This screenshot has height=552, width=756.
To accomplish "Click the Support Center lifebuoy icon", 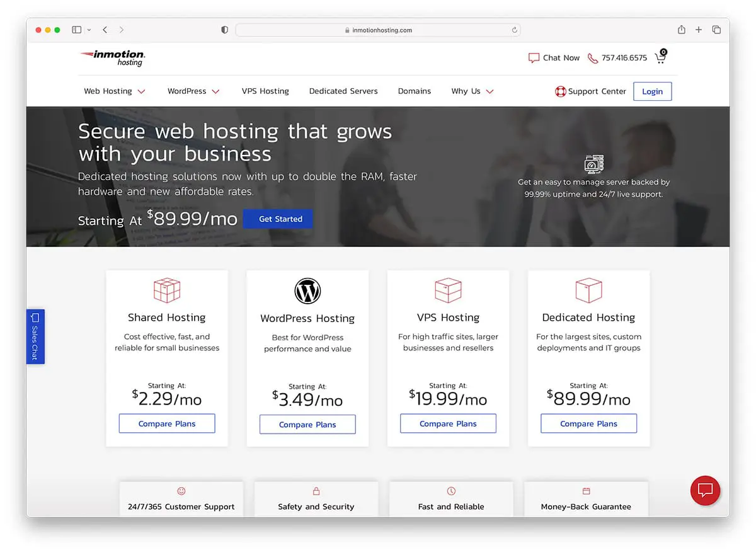I will [560, 91].
